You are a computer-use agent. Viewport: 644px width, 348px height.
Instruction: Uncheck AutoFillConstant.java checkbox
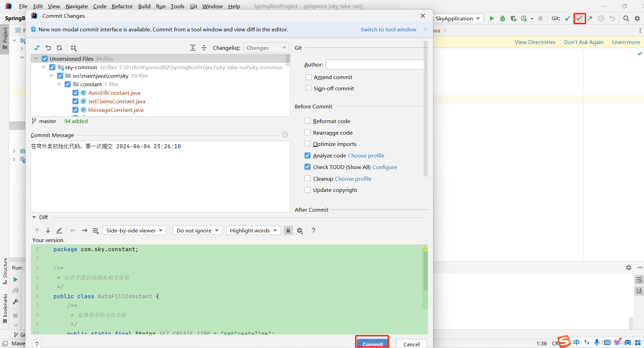[76, 93]
